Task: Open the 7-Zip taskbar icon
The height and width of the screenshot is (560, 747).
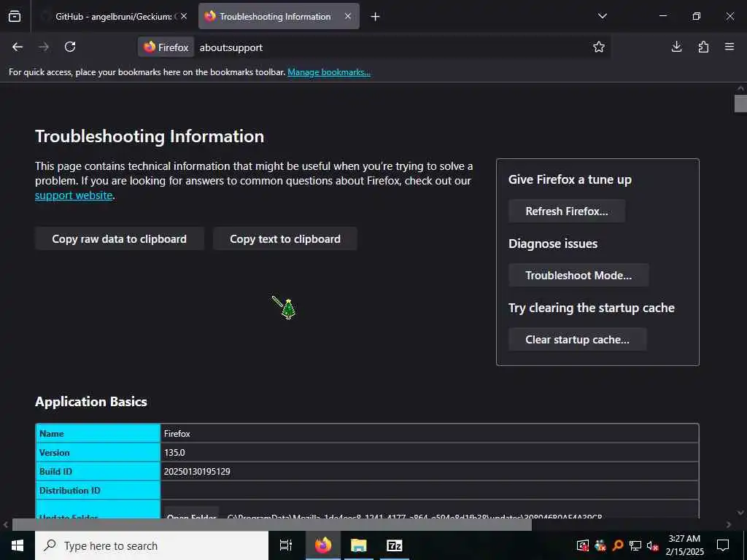Action: (395, 545)
